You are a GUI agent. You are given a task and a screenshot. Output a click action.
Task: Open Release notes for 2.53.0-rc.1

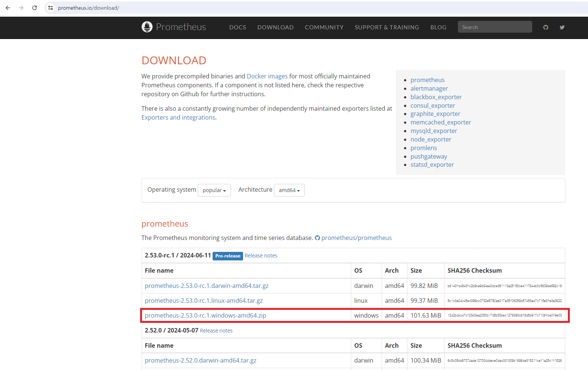261,256
